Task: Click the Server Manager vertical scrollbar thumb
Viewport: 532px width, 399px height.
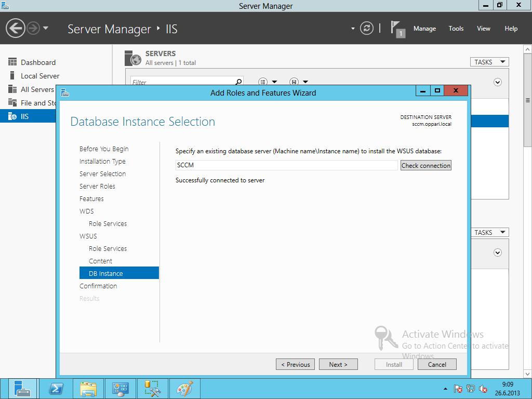Action: 528,100
